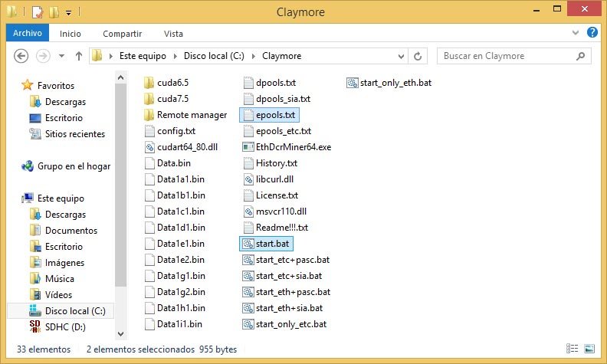Click Disco local (C:) breadcrumb

click(214, 56)
